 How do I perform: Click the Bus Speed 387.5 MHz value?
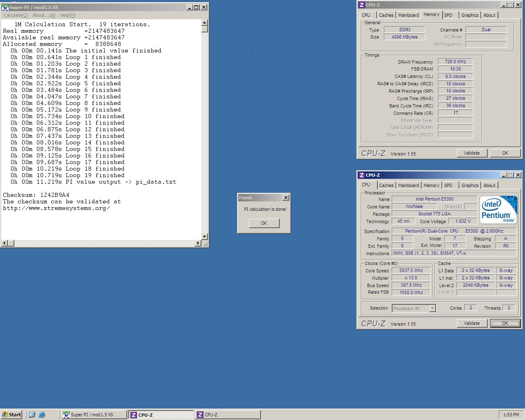coord(411,285)
